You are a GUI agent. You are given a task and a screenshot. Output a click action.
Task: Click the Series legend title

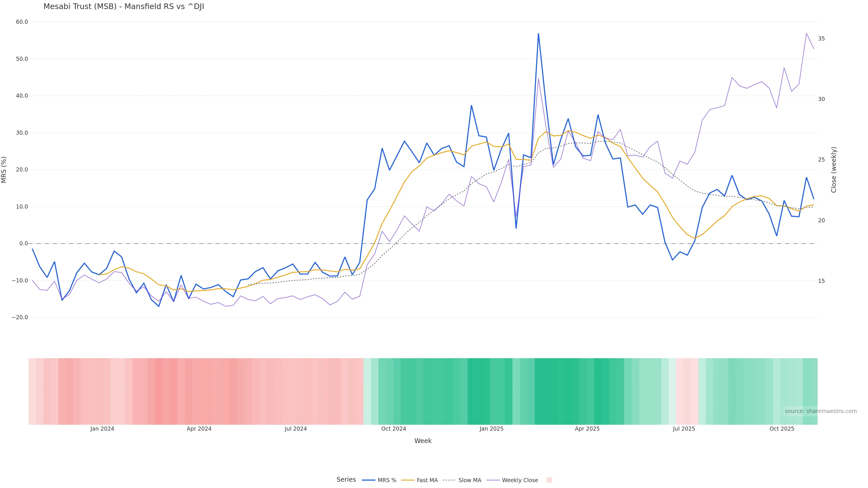[x=346, y=480]
